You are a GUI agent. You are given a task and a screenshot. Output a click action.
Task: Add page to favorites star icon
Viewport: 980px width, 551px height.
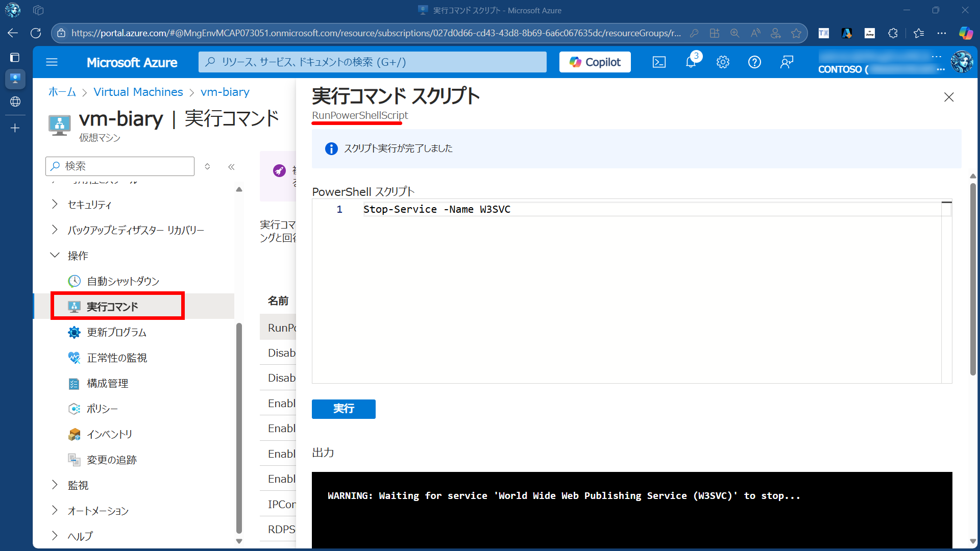pos(796,33)
